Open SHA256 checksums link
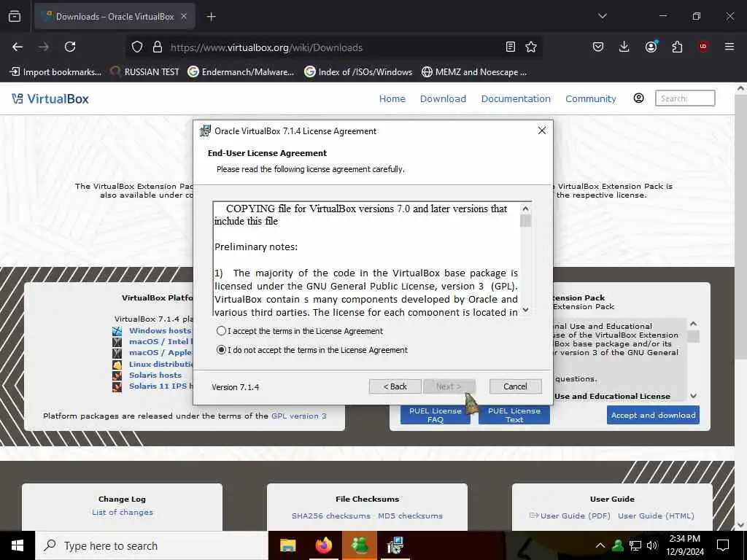Image resolution: width=747 pixels, height=560 pixels. coord(330,516)
